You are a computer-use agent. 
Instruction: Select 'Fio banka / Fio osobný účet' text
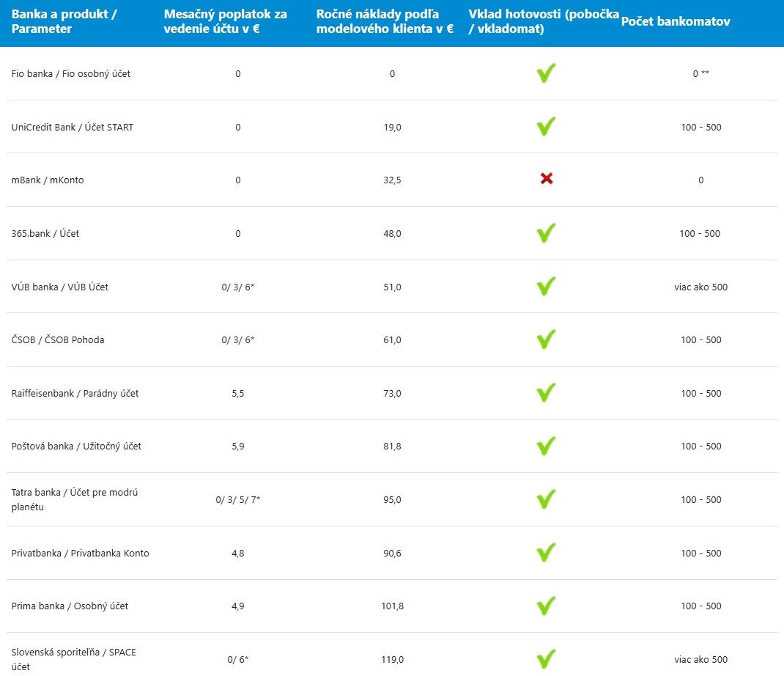(x=71, y=74)
